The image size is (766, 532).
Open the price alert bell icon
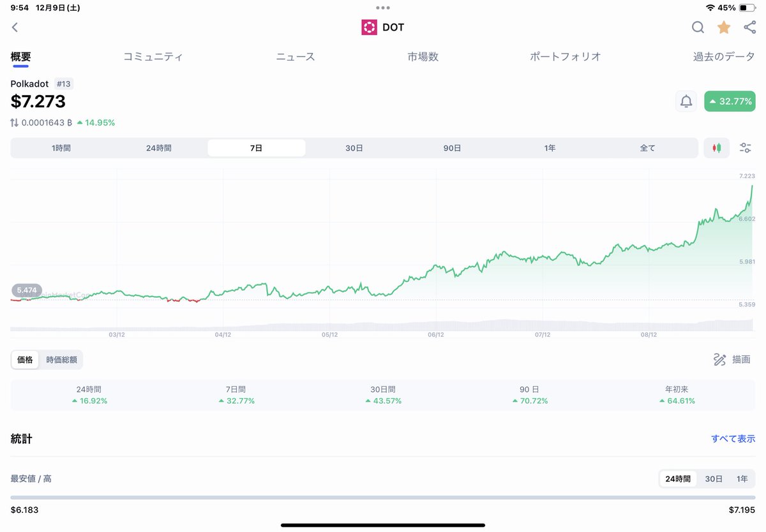[x=686, y=101]
